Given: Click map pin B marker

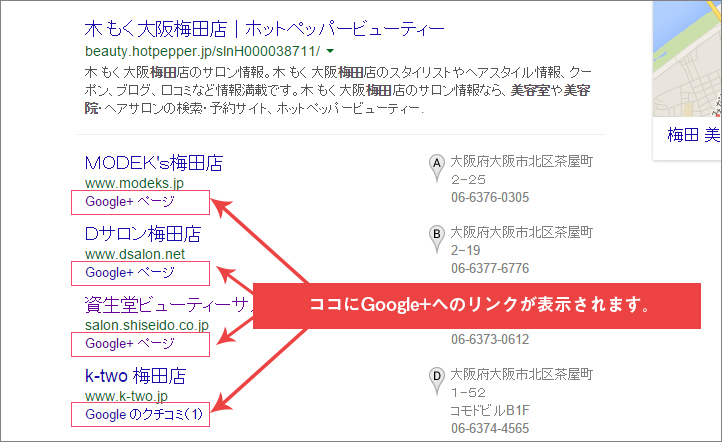Looking at the screenshot, I should pyautogui.click(x=437, y=239).
